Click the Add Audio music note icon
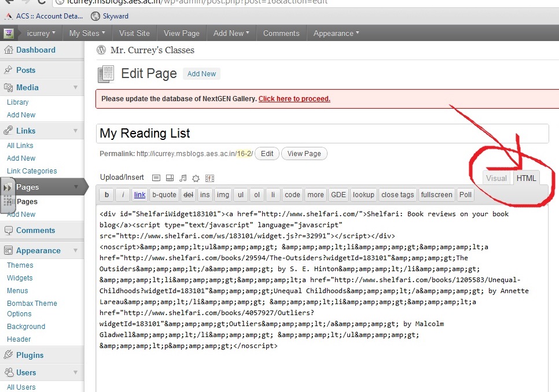The height and width of the screenshot is (392, 559). tap(183, 178)
